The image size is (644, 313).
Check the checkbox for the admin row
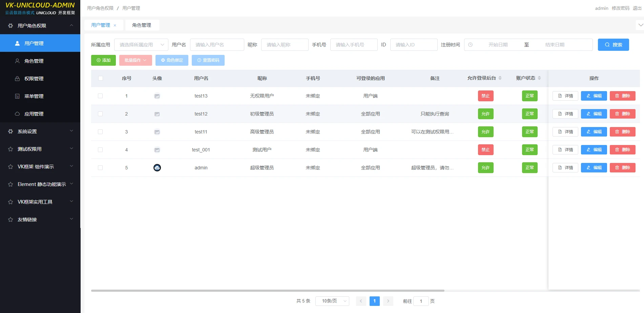click(x=100, y=168)
